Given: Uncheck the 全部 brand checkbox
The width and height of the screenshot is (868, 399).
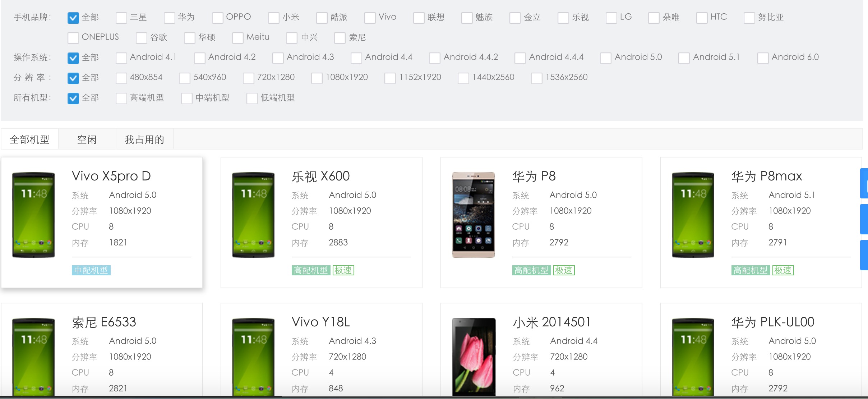Looking at the screenshot, I should point(73,18).
